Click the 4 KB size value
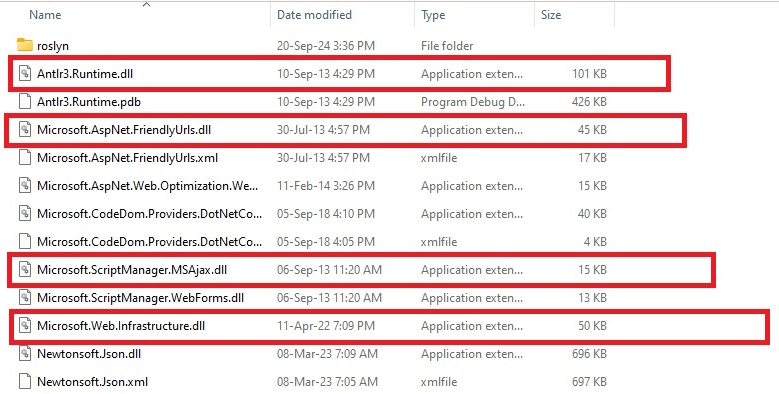Screen dimensions: 779x394 [x=595, y=242]
